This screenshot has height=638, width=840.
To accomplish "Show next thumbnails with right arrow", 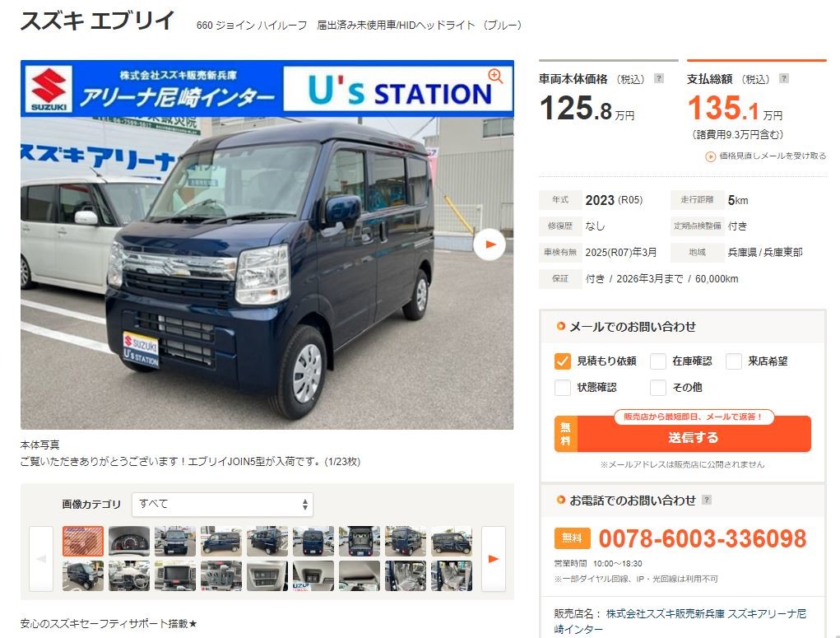I will (494, 559).
